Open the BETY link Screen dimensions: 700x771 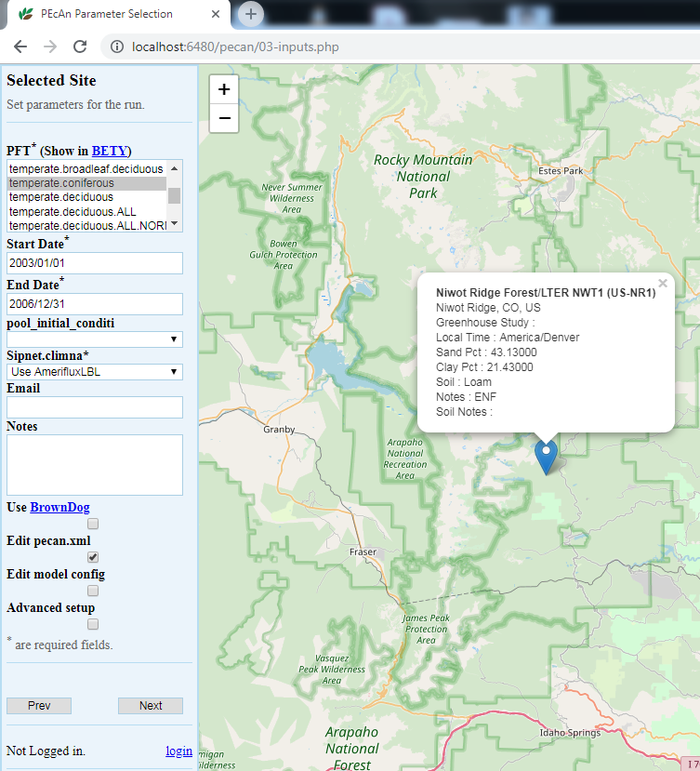(111, 151)
